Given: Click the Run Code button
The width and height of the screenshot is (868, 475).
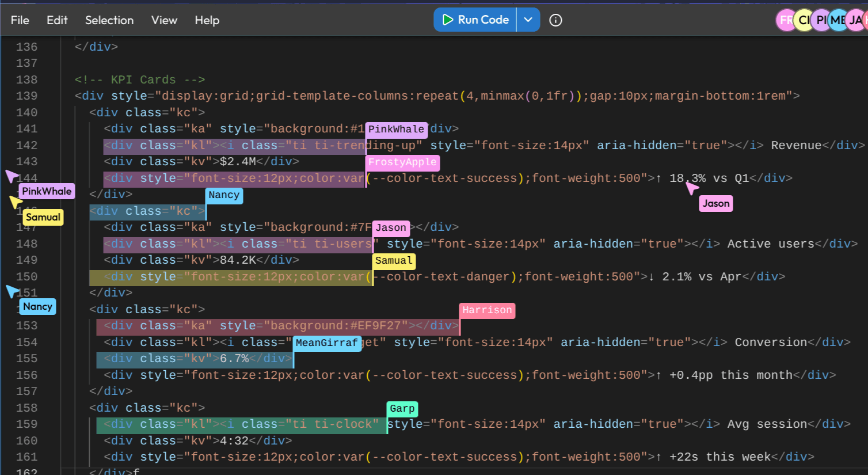Looking at the screenshot, I should point(475,20).
